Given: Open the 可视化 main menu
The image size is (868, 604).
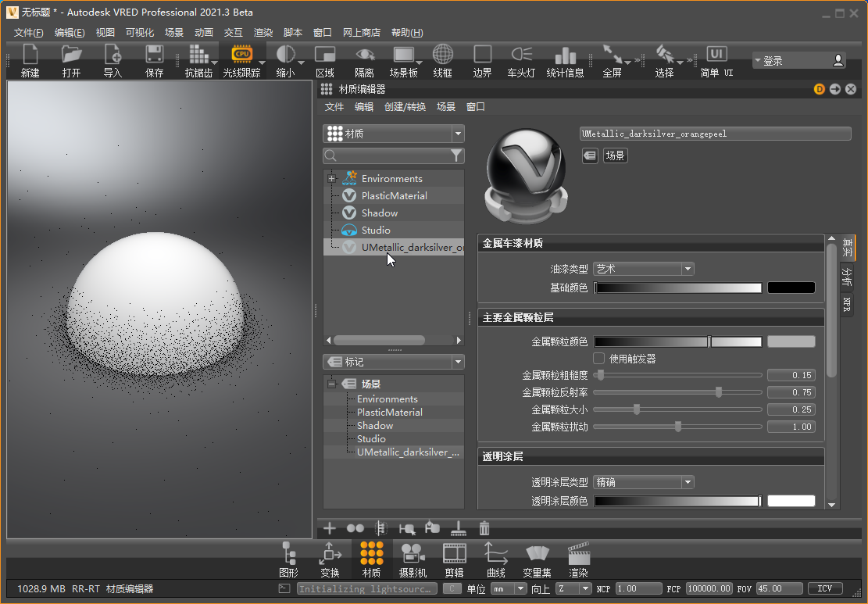Looking at the screenshot, I should (140, 33).
